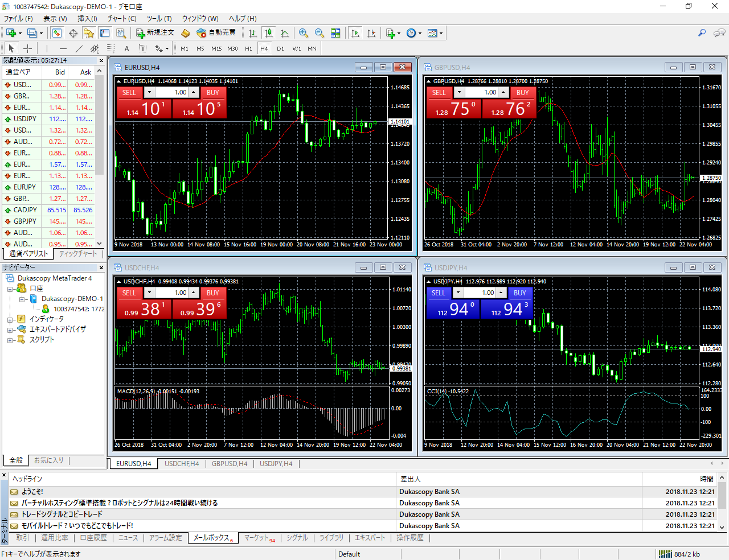Open the チャート (C) menu

[122, 18]
